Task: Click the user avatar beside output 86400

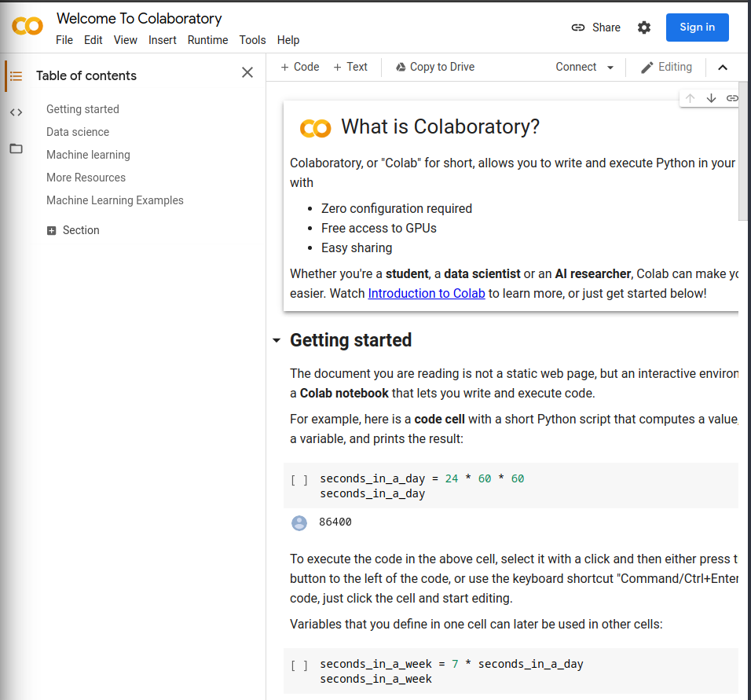Action: tap(299, 523)
